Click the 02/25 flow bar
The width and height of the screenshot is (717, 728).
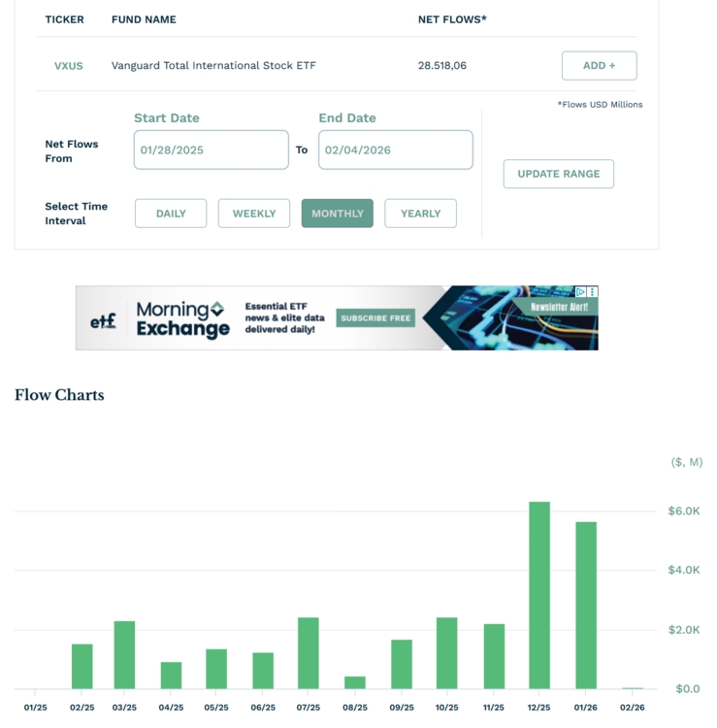[82, 667]
